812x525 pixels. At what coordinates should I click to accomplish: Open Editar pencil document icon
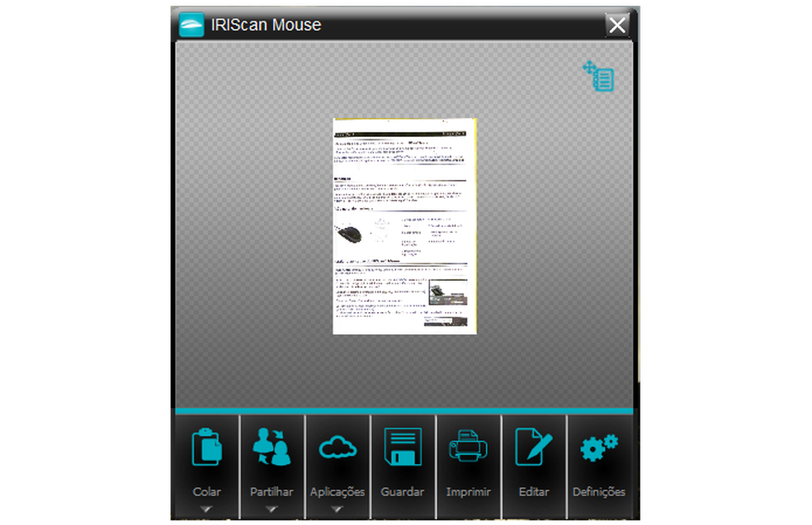point(534,447)
